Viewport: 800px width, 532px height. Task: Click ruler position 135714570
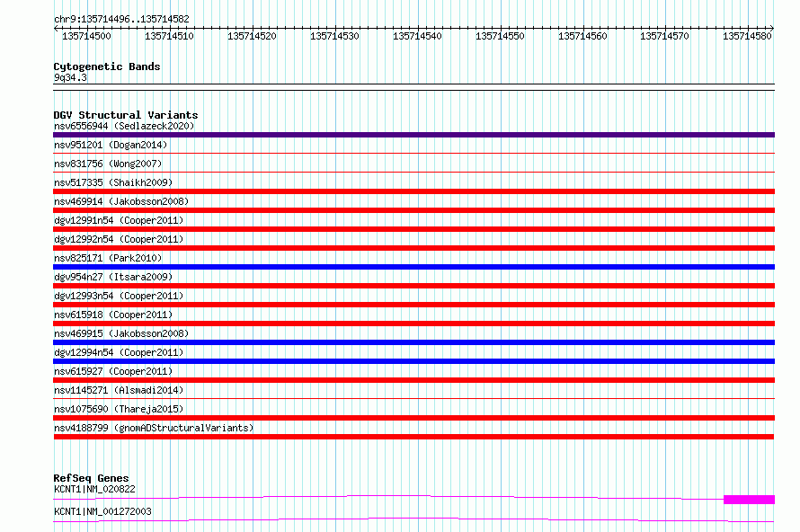coord(664,36)
